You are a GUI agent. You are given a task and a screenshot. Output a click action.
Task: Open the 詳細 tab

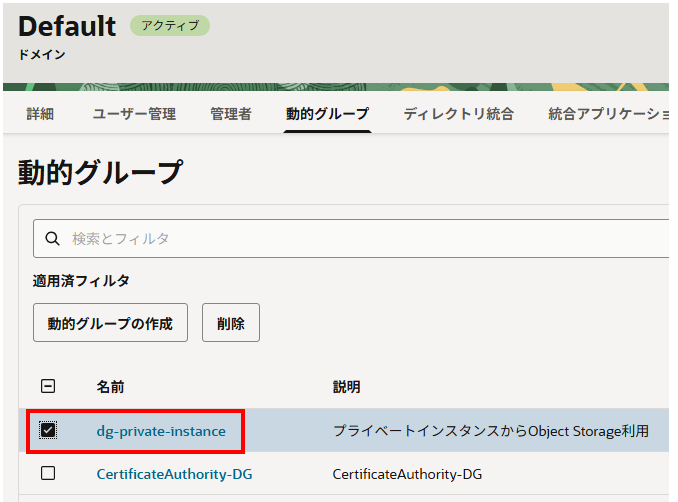point(42,114)
